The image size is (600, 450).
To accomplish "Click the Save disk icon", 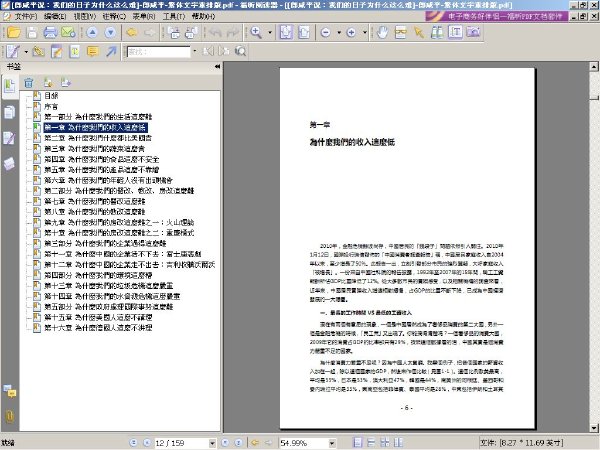I will (x=32, y=33).
